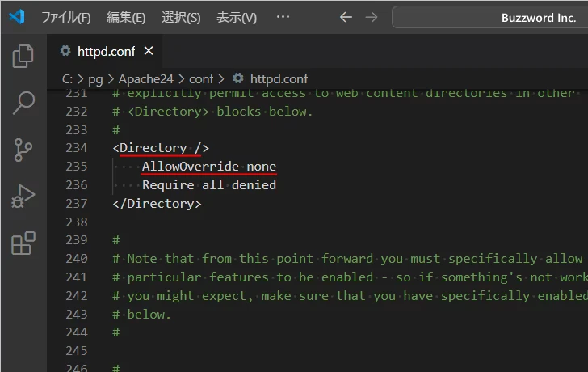
Task: Open the ファイル(F) menu
Action: [x=65, y=17]
